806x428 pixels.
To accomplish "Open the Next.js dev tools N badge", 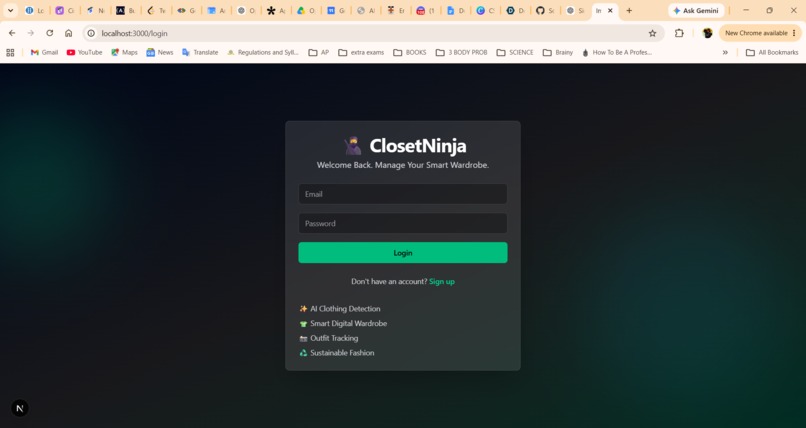I will pos(20,408).
